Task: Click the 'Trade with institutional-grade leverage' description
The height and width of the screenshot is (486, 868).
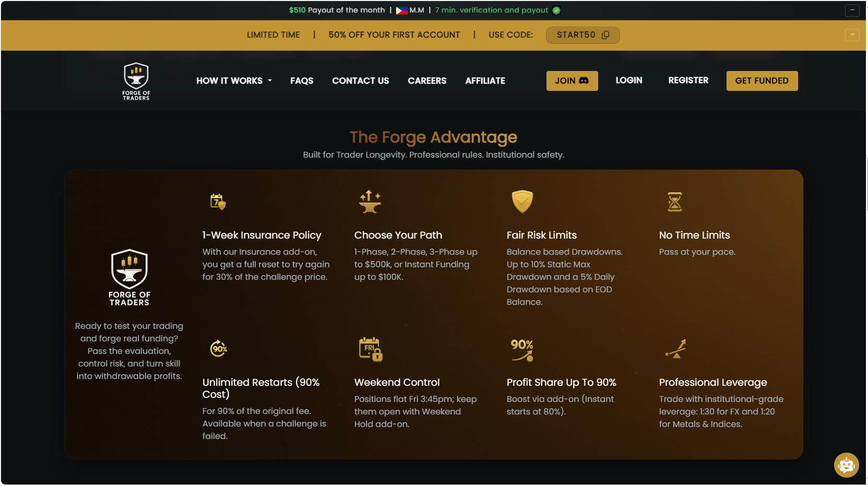Action: pyautogui.click(x=721, y=412)
